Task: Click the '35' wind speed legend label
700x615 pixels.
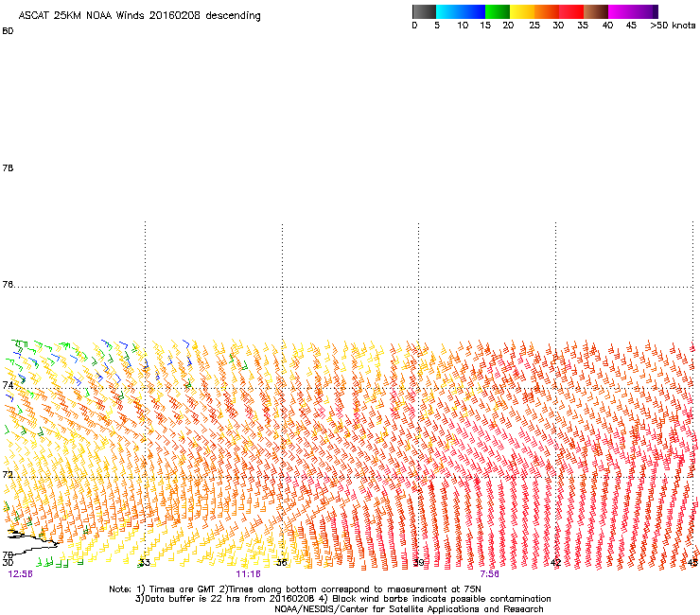Action: tap(583, 26)
